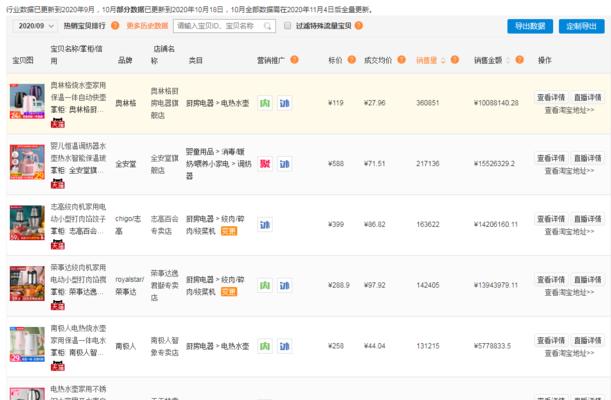Click Tmall icon under 南极人 product

pyautogui.click(x=58, y=366)
